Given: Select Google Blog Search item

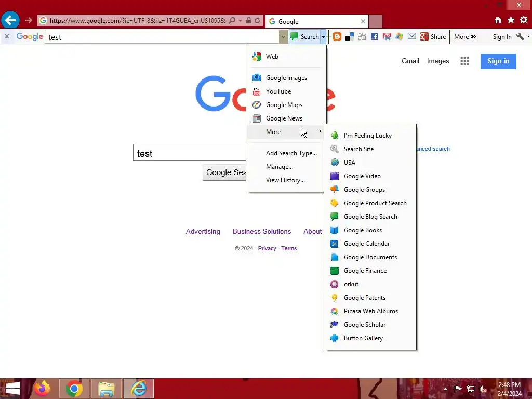Looking at the screenshot, I should click(370, 217).
